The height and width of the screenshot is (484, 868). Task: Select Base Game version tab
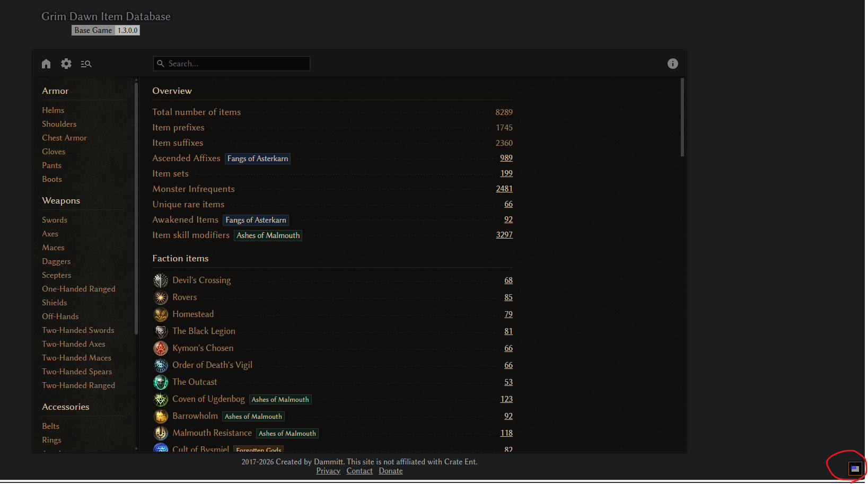coord(93,30)
